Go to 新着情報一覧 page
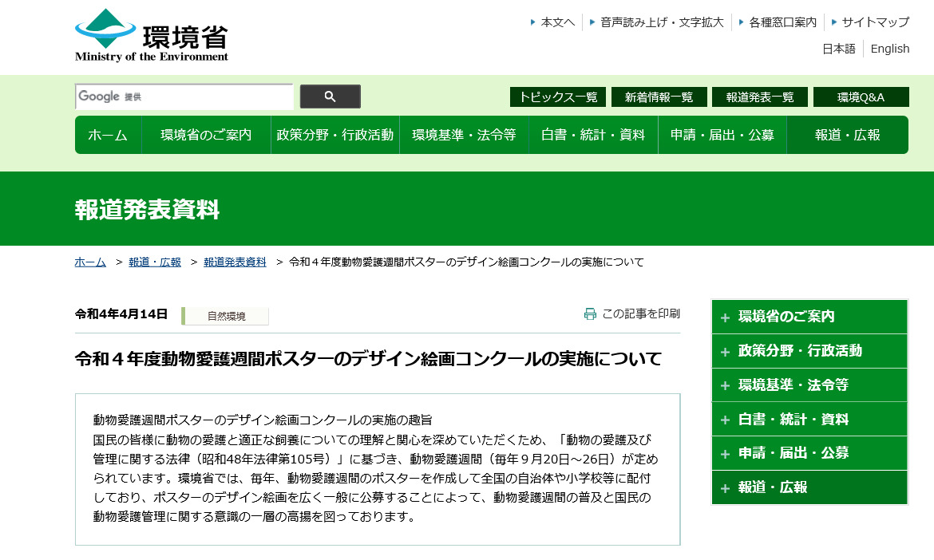This screenshot has width=934, height=560. 659,97
